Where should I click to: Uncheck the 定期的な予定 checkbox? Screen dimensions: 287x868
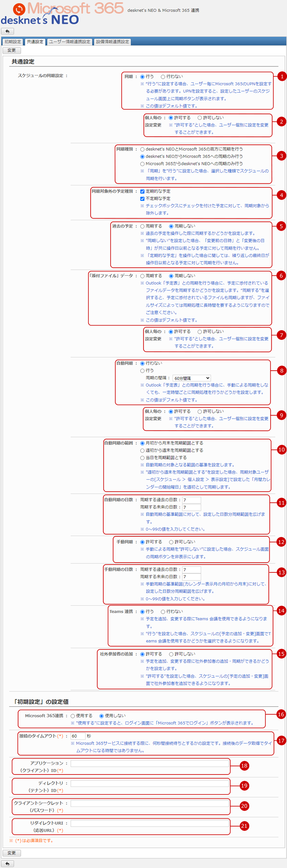pyautogui.click(x=143, y=191)
